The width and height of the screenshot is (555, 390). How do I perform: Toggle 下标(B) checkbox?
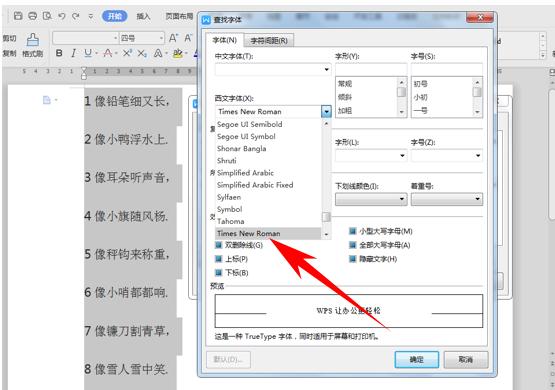coord(219,273)
